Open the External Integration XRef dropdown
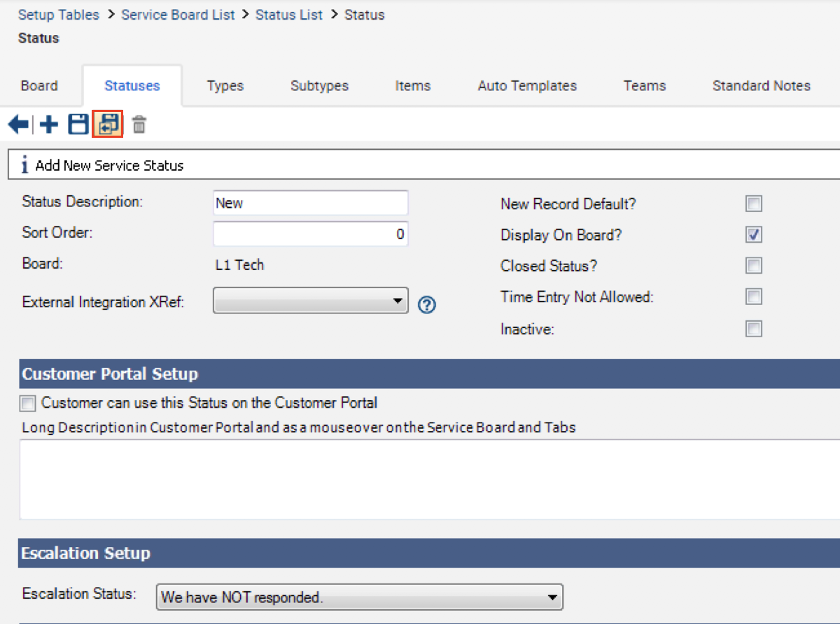 [311, 302]
